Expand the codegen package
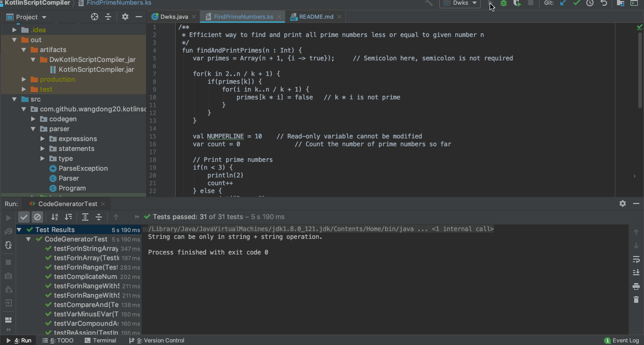Viewport: 644px width, 345px height. pyautogui.click(x=33, y=119)
